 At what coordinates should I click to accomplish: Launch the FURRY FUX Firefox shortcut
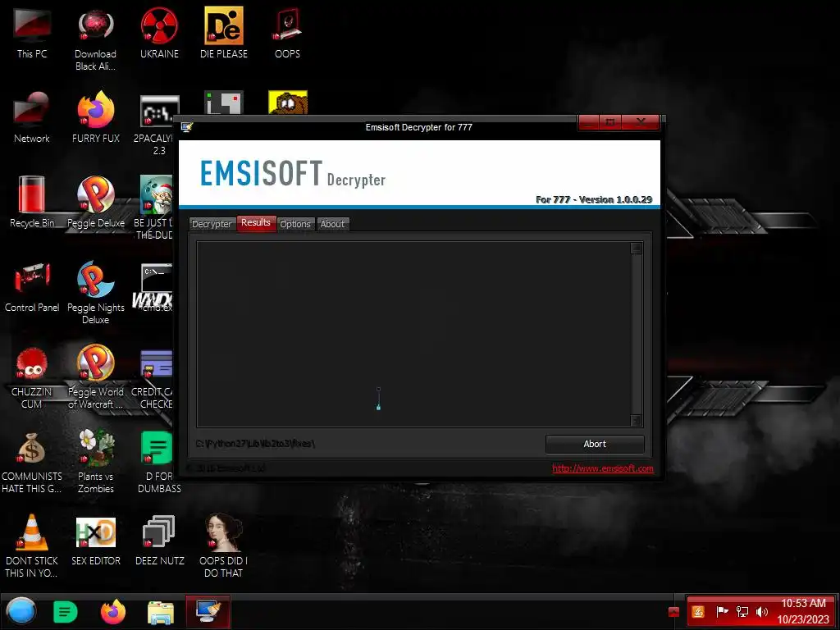(96, 118)
